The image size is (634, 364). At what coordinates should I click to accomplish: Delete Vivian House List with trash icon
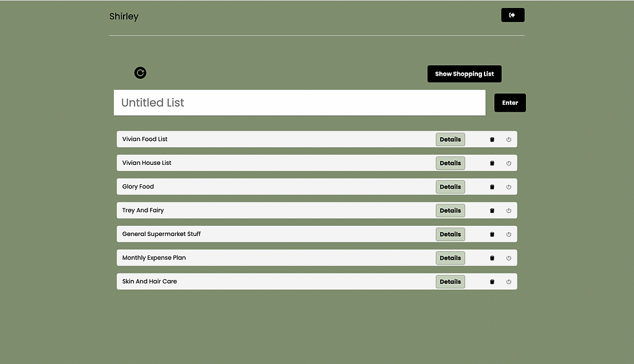click(492, 163)
